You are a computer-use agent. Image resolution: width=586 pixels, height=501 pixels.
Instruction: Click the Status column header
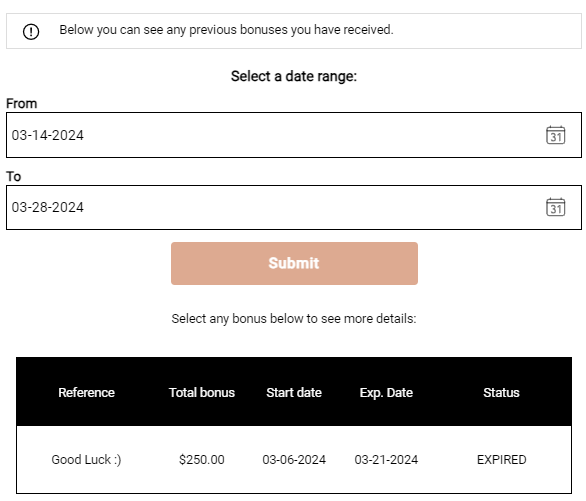[x=501, y=393]
